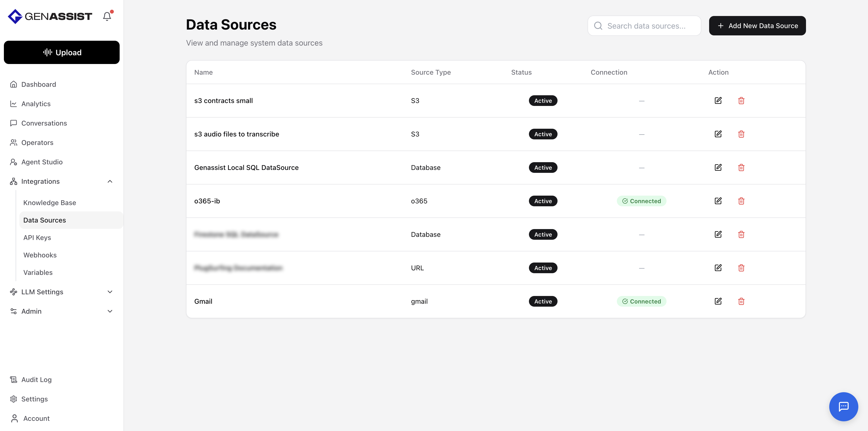Delete the s3 audio files data source
Screen dimensions: 868x431
click(741, 134)
